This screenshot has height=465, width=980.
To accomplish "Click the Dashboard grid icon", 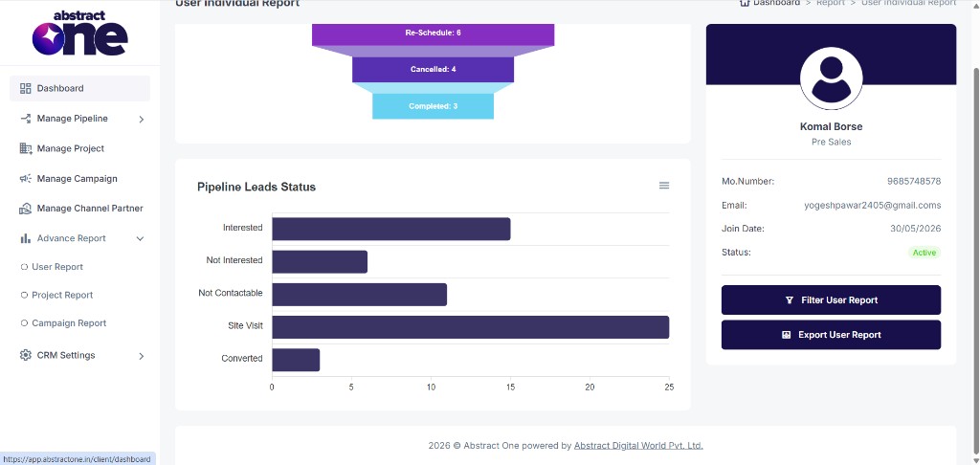I will (25, 88).
